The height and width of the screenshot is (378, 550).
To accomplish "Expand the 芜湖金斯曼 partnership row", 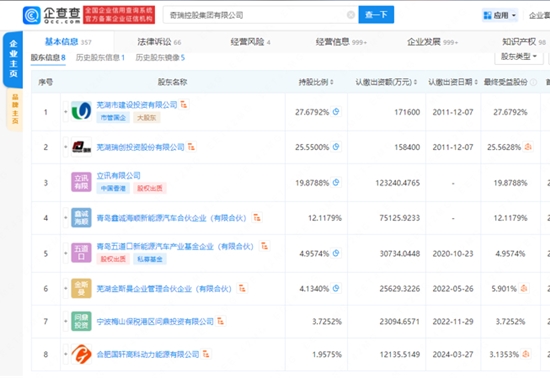I will 66,289.
